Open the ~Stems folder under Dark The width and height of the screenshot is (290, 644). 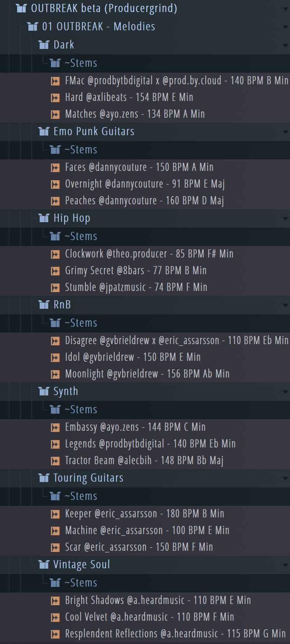pos(80,63)
